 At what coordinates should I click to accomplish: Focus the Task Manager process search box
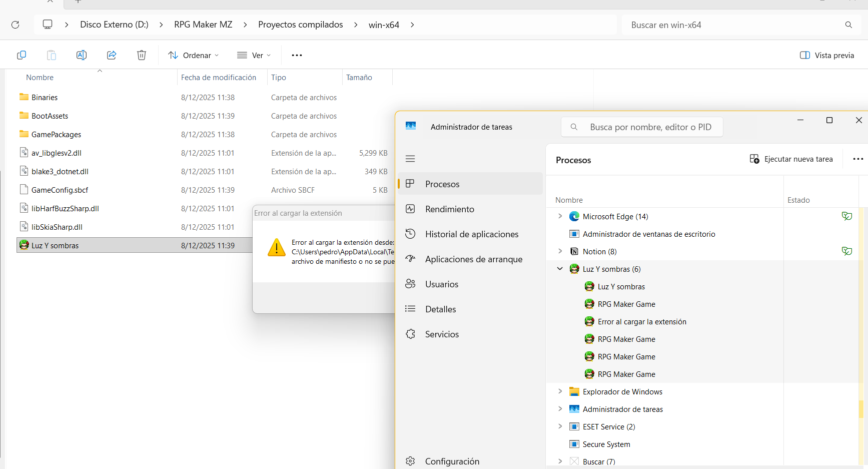coord(642,127)
